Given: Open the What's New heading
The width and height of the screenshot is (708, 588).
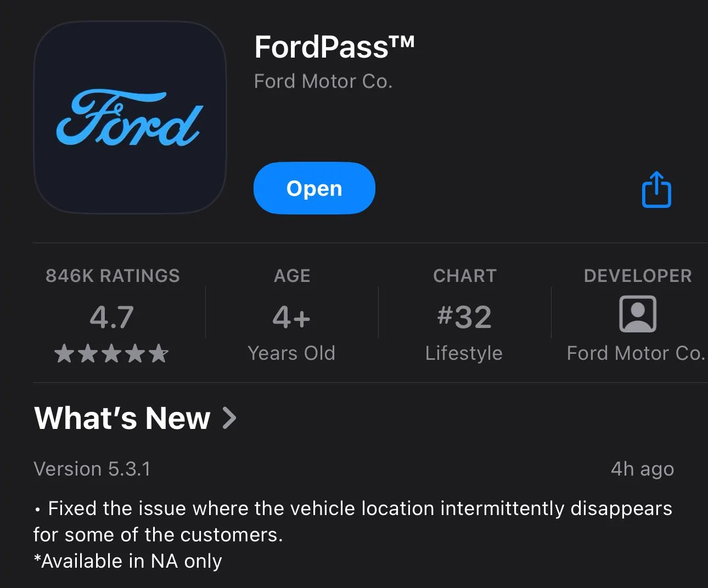Looking at the screenshot, I should pos(122,418).
